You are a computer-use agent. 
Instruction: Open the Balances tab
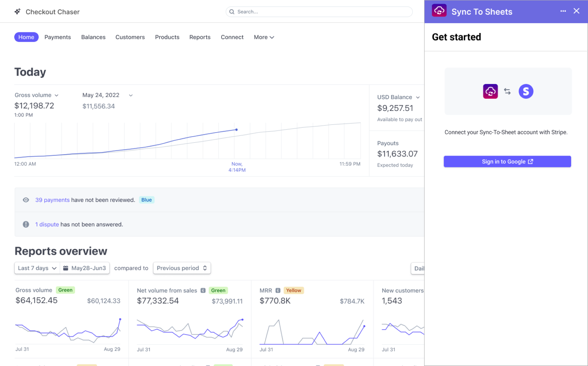click(x=93, y=37)
